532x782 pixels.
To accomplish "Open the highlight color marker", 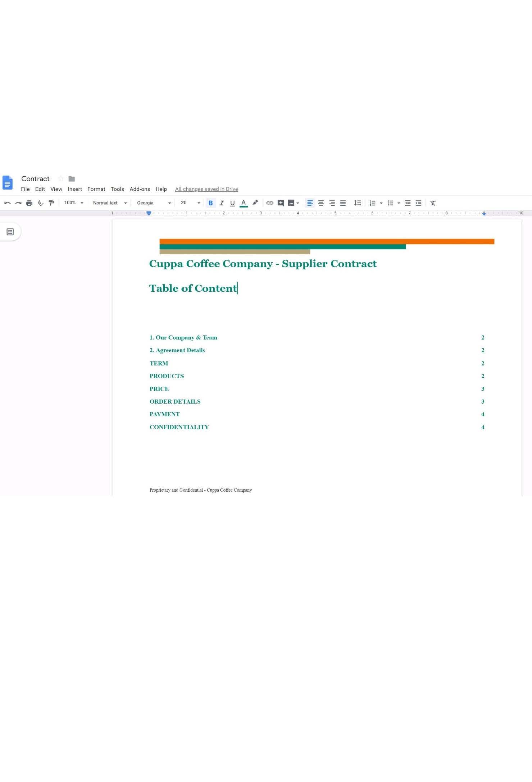I will click(x=255, y=203).
